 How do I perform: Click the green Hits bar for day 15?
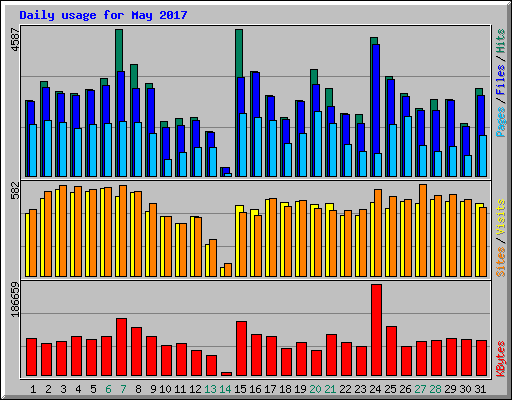coord(239,53)
